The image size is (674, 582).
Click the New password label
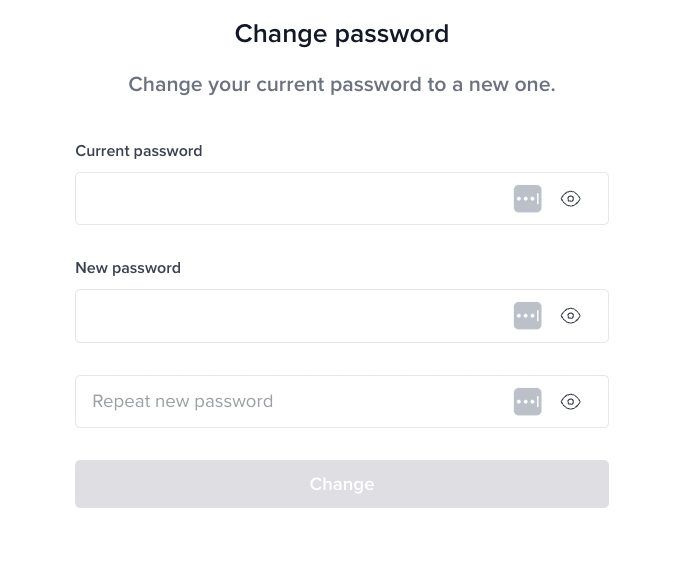128,268
